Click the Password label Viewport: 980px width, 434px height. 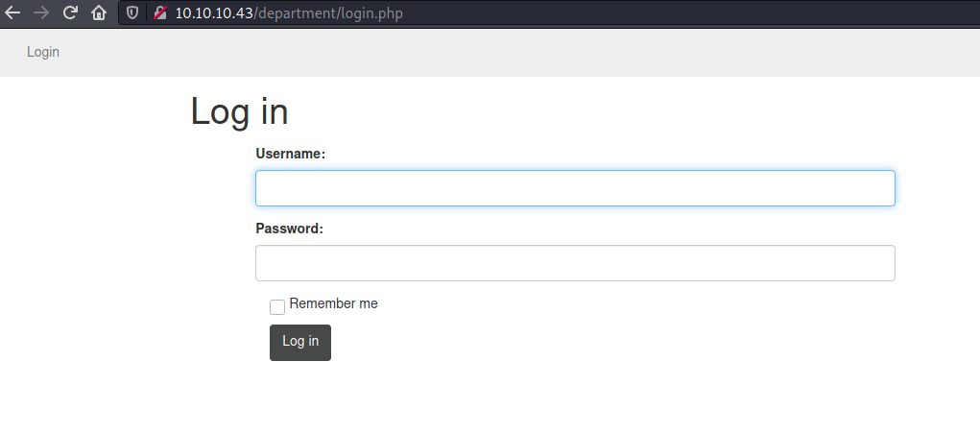coord(289,229)
